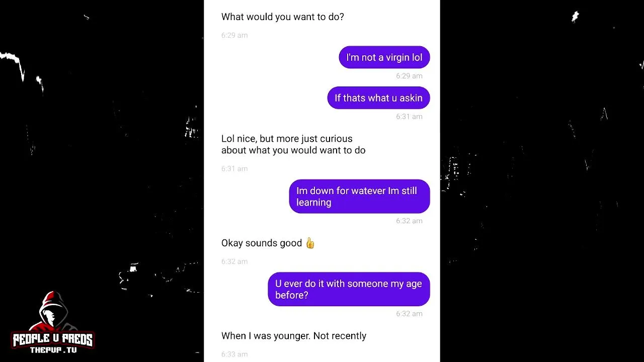Click the 6:32 am timestamp below the 'before?' bubble
The image size is (644, 362).
coord(409,314)
